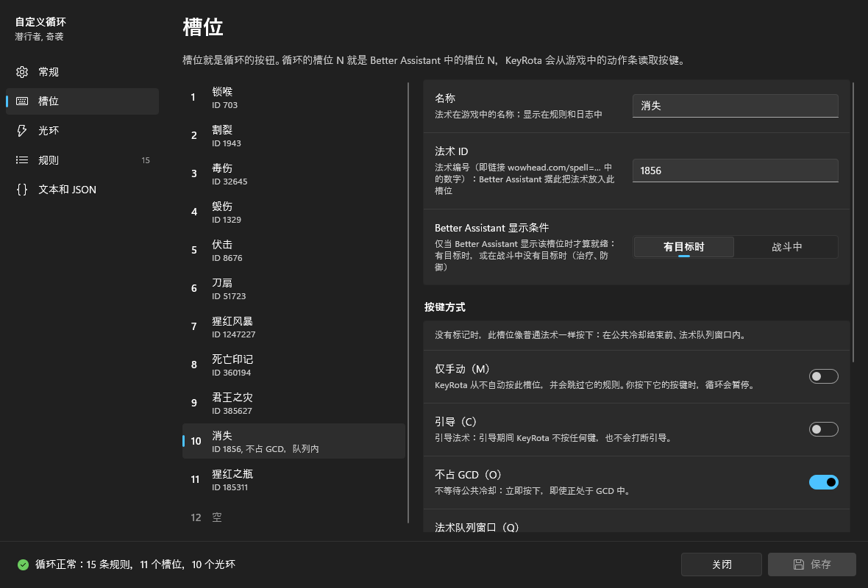Click the rule count 15 badge
This screenshot has width=868, height=588.
(x=146, y=160)
